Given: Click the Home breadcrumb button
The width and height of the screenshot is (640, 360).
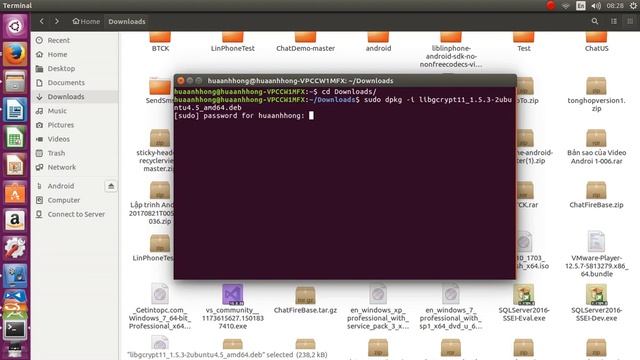Looking at the screenshot, I should (x=86, y=21).
